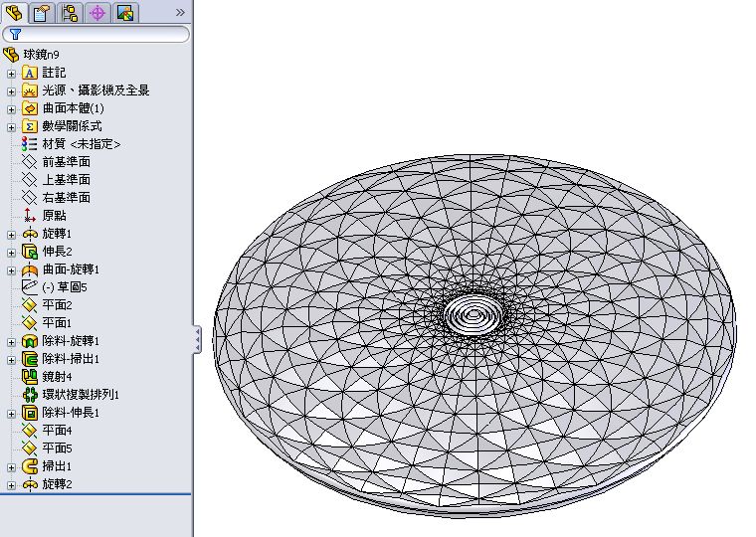Expand the 光源、攝影機及全景 folder
The width and height of the screenshot is (756, 537).
(11, 91)
